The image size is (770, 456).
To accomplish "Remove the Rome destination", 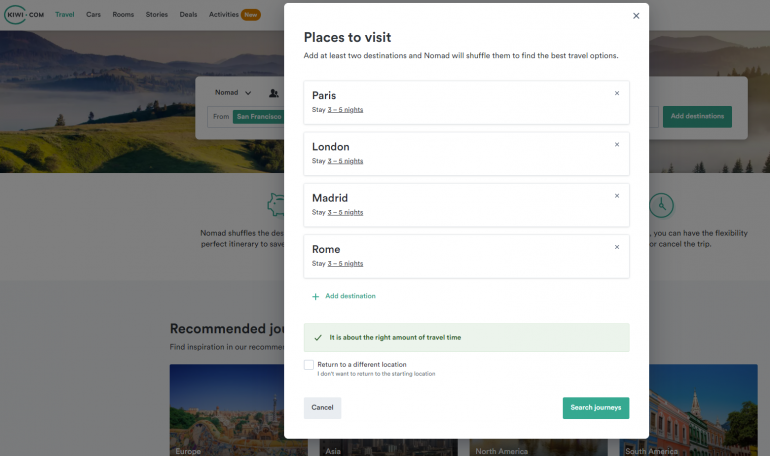I will [617, 247].
